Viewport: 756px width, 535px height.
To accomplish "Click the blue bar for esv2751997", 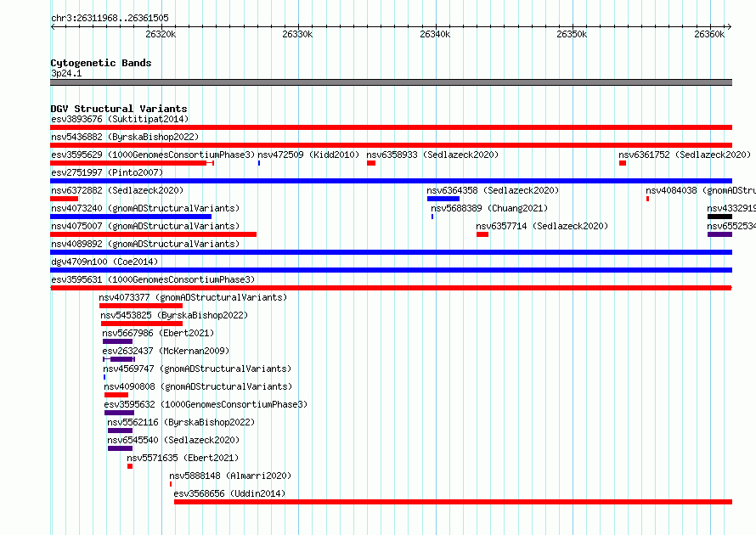I will 391,181.
